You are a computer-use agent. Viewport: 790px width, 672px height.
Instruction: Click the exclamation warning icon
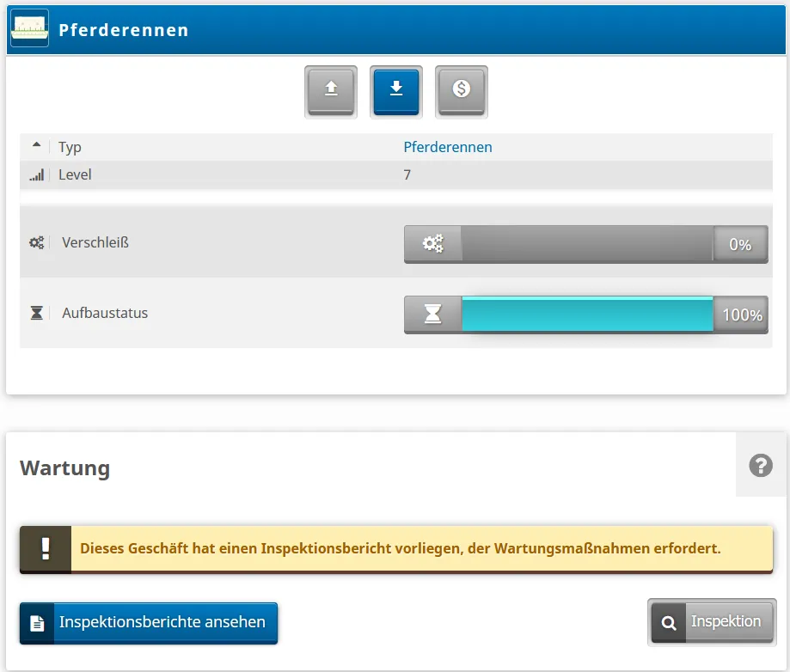(46, 548)
